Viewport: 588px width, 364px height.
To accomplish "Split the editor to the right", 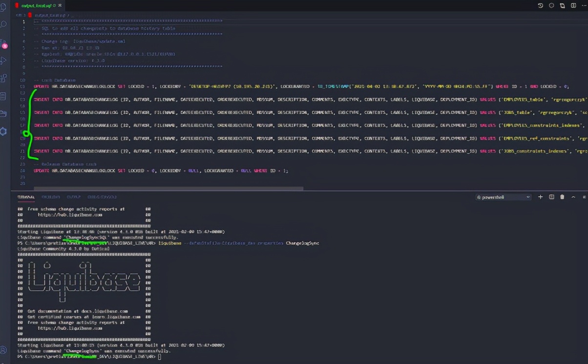I will tap(573, 6).
